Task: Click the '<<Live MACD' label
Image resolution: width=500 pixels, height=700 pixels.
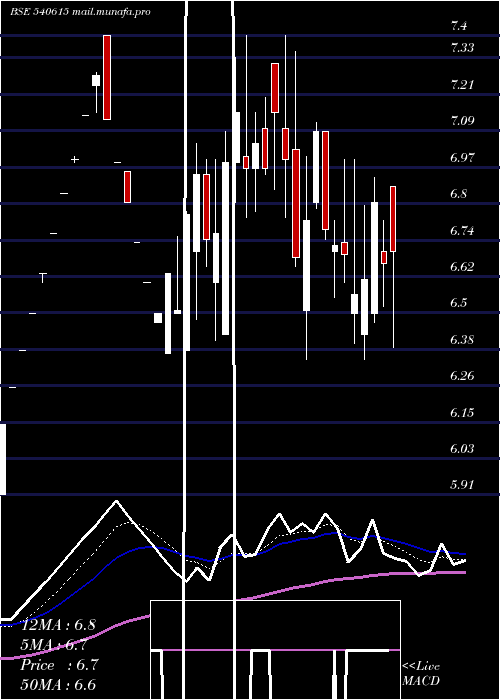Action: pos(421,674)
